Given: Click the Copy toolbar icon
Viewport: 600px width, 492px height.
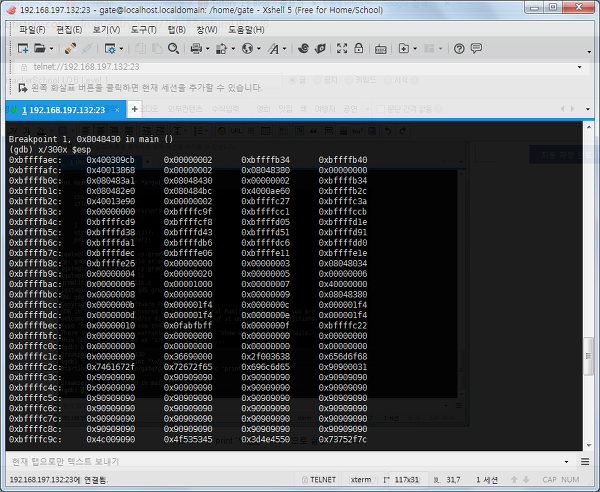Looking at the screenshot, I should coord(140,49).
